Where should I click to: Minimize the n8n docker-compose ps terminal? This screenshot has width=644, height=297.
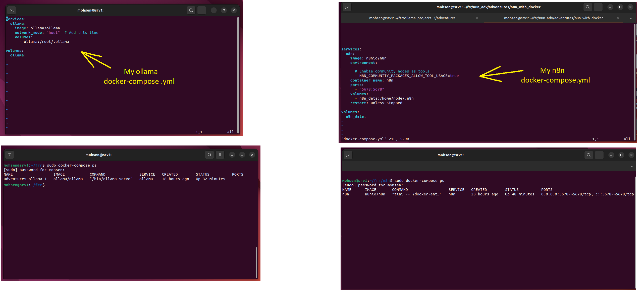(x=611, y=155)
